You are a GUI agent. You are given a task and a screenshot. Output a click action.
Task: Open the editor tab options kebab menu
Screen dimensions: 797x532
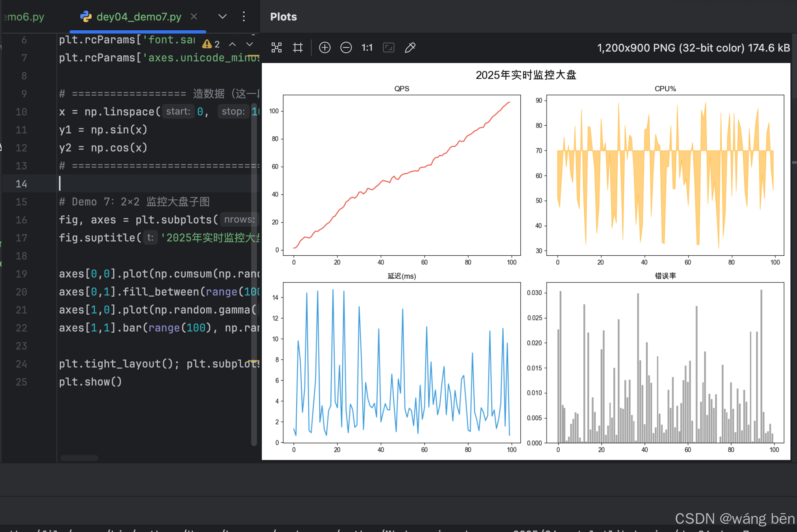[244, 17]
